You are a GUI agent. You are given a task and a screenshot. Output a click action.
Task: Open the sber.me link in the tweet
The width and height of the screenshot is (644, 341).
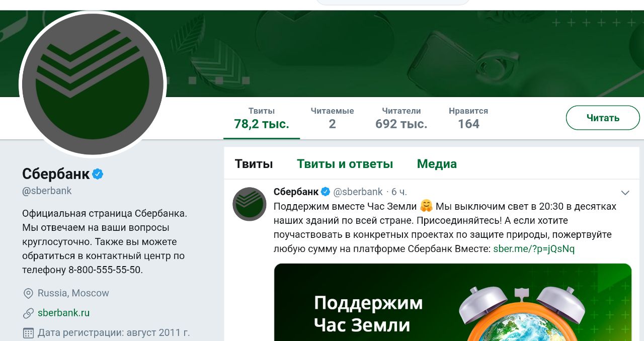pos(534,248)
